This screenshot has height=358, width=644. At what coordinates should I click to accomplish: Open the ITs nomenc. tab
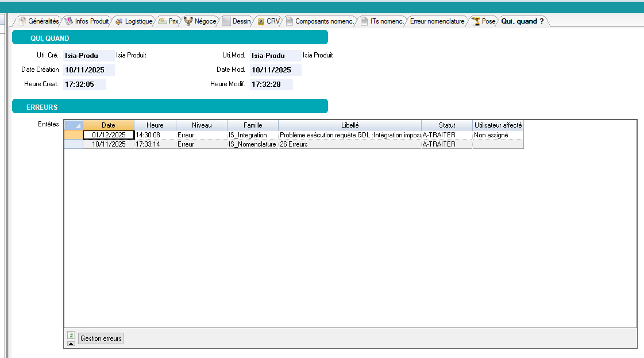tap(387, 21)
